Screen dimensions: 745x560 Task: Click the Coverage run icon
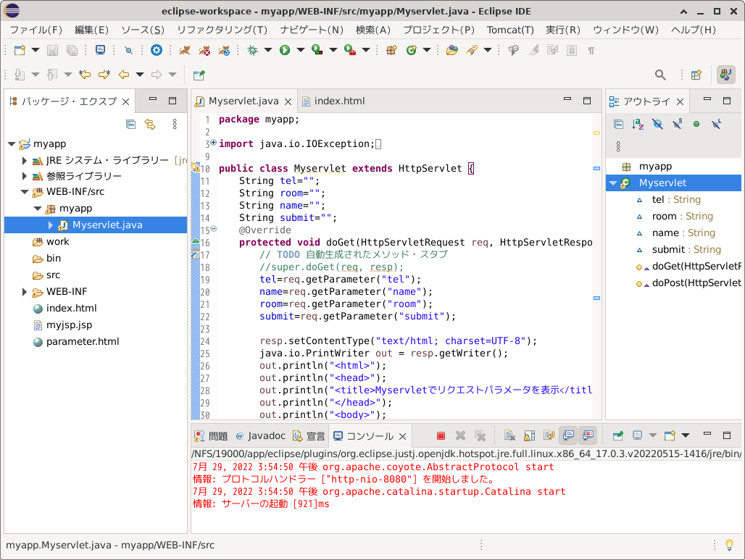[x=317, y=50]
